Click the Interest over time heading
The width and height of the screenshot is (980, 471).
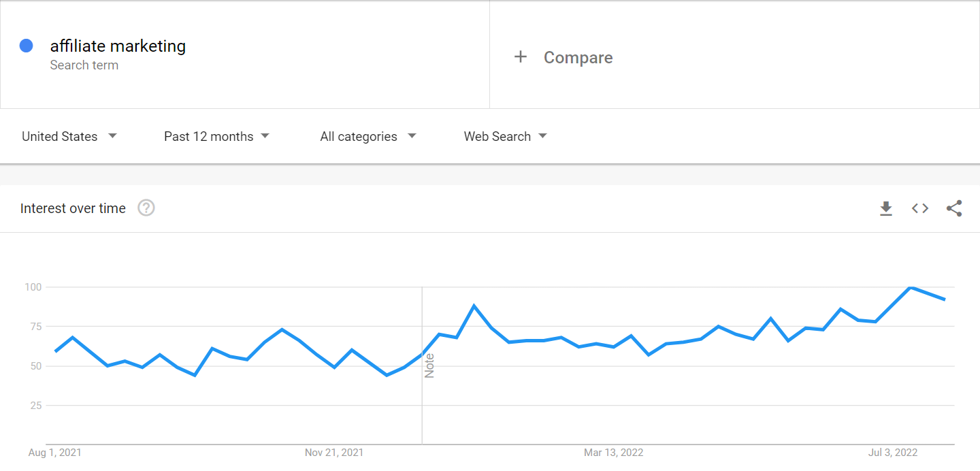[x=73, y=208]
